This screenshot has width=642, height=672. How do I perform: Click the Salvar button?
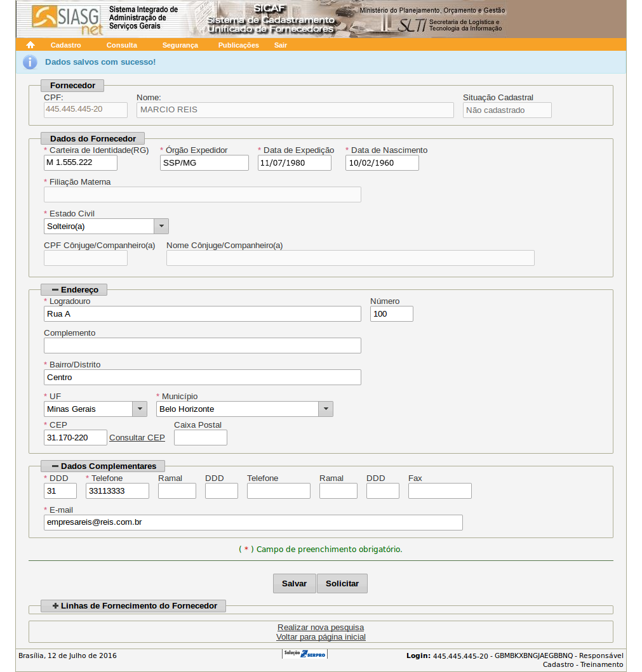pyautogui.click(x=294, y=583)
